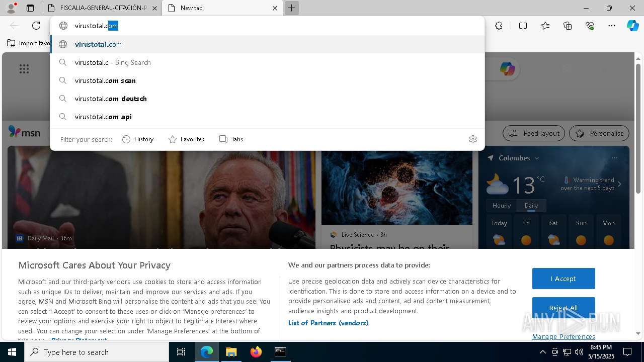The image size is (644, 362).
Task: Filter search by Tabs
Action: pos(231,139)
